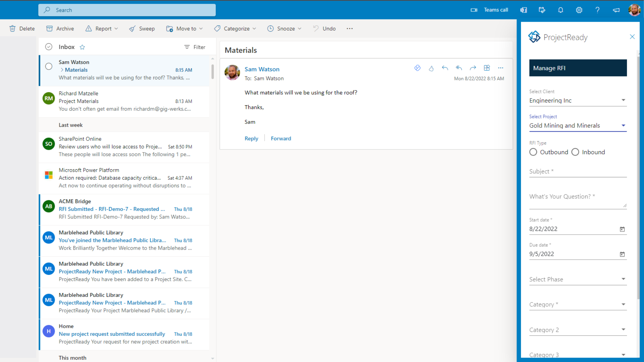Start a Teams call from the top bar
Image resolution: width=644 pixels, height=362 pixels.
(x=489, y=10)
